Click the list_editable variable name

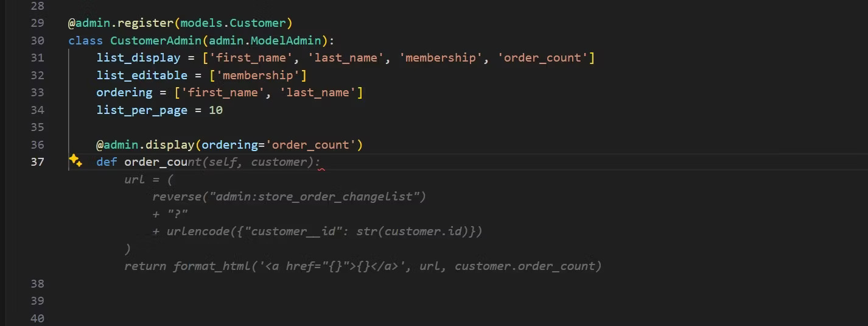142,76
